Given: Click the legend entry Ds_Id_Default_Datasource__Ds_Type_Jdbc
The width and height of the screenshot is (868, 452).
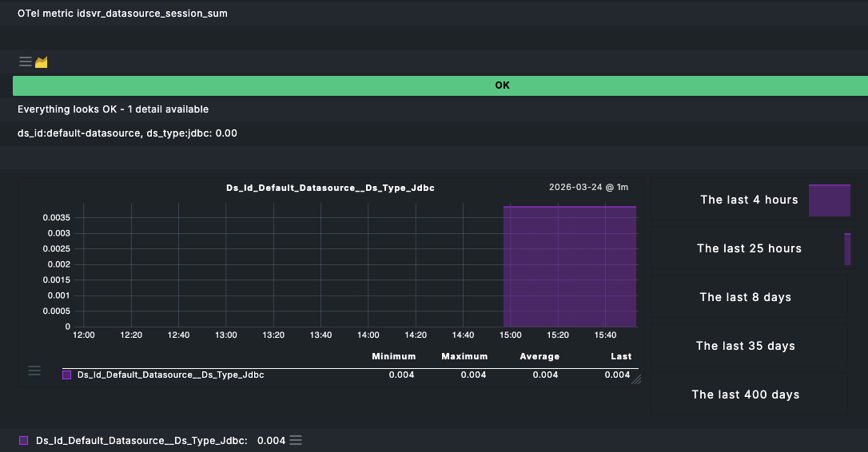Looking at the screenshot, I should point(170,375).
